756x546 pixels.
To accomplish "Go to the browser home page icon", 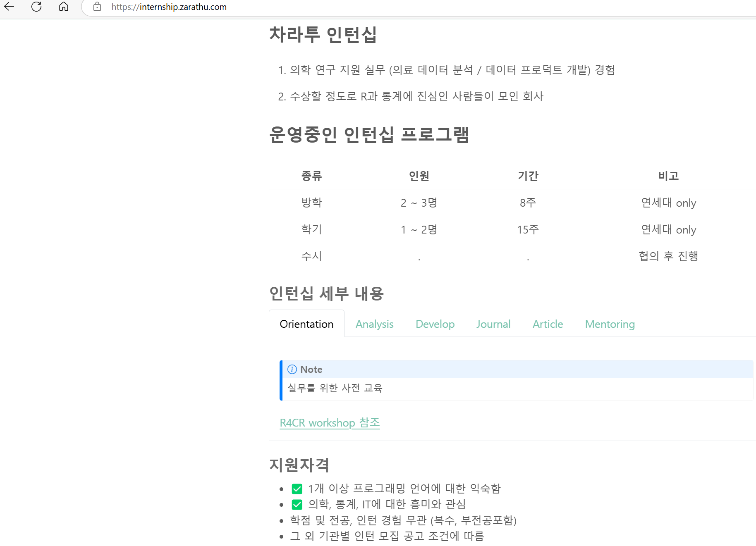I will point(64,7).
